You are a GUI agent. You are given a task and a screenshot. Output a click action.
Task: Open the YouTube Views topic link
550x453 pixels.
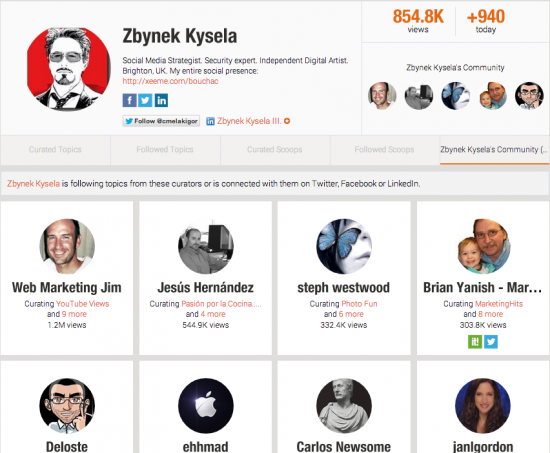[x=82, y=304]
